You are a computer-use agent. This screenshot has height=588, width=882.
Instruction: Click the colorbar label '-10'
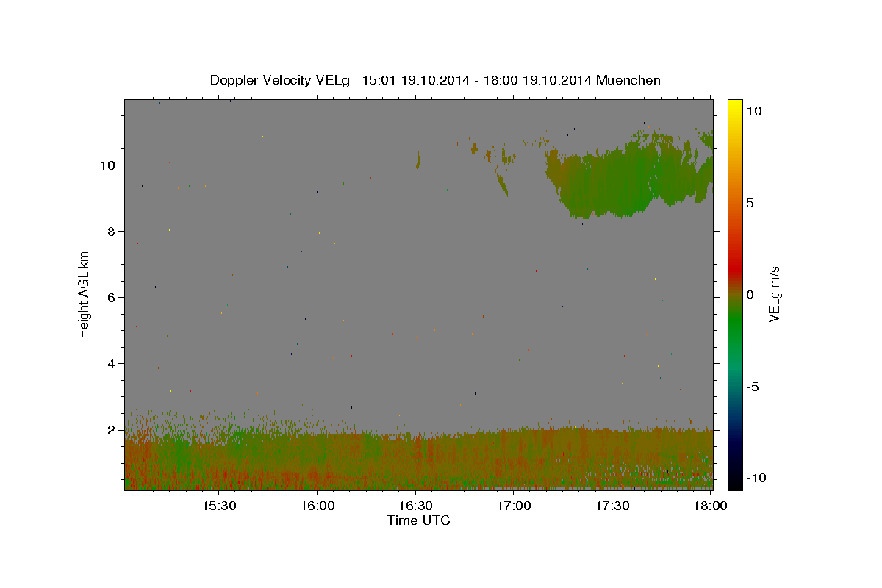coord(756,478)
